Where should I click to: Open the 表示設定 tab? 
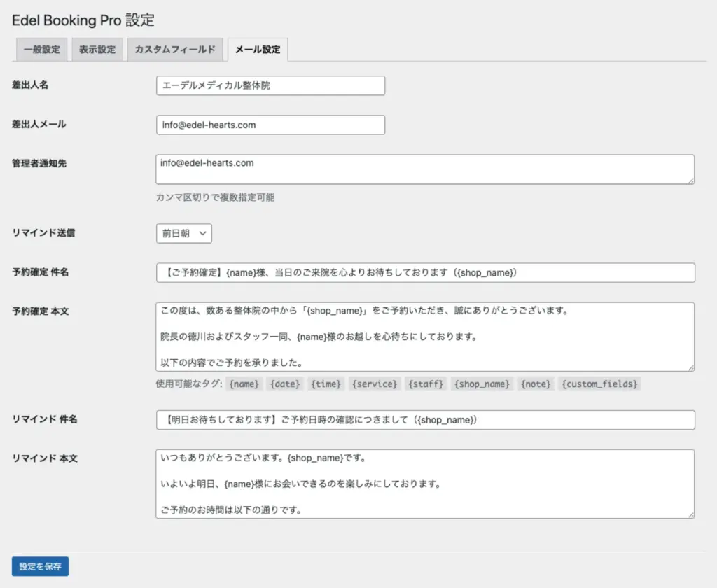click(x=97, y=50)
